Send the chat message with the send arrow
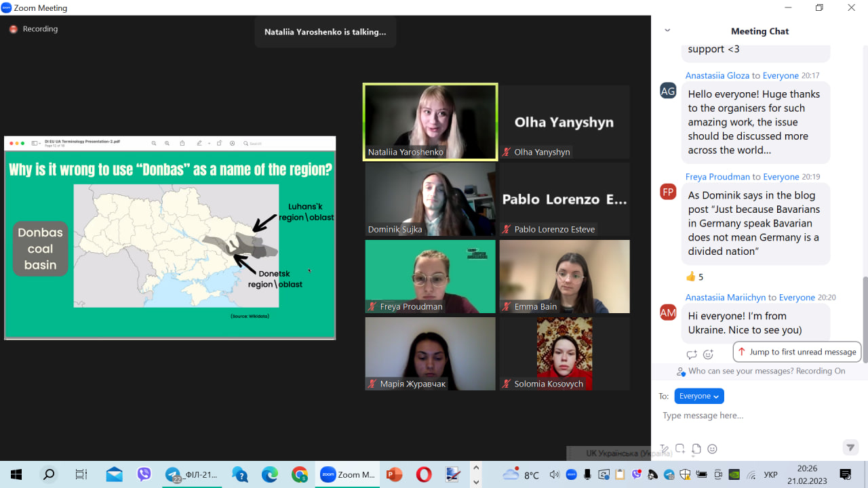This screenshot has height=488, width=868. (850, 447)
